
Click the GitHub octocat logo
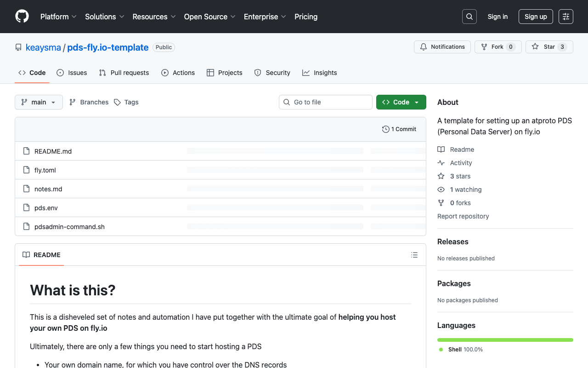point(22,17)
